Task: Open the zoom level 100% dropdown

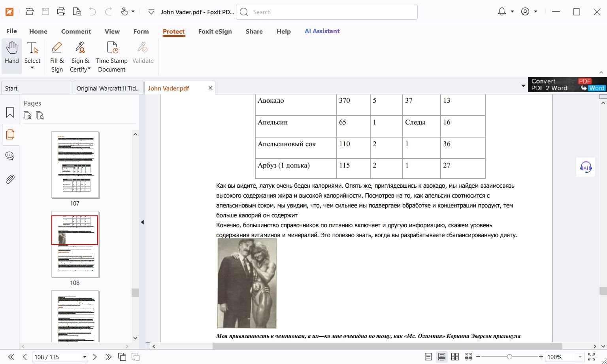Action: 580,357
